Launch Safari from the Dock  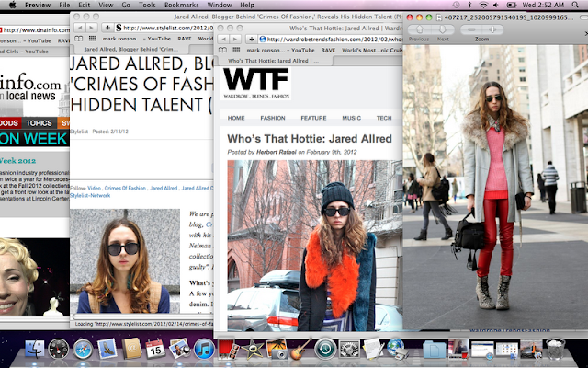pyautogui.click(x=83, y=349)
